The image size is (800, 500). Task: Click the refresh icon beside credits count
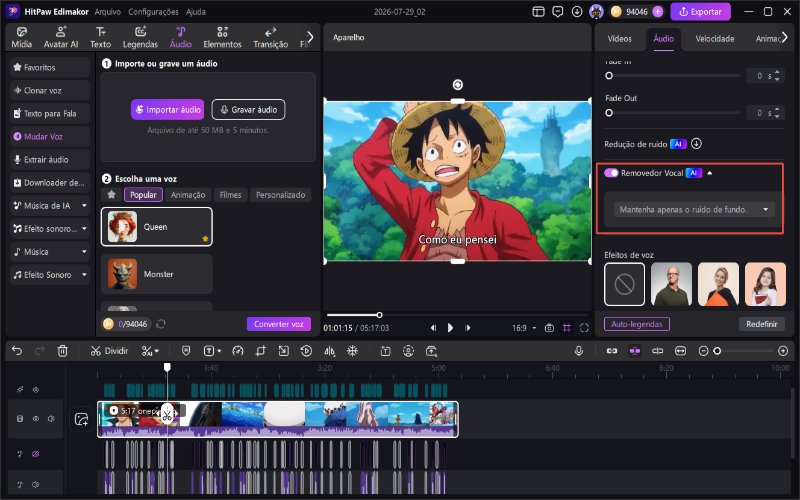pos(161,324)
